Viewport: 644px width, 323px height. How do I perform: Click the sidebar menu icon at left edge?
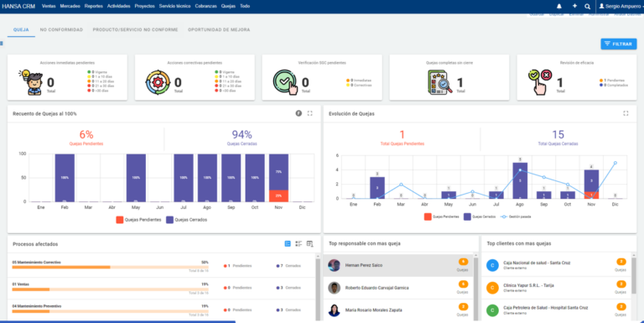coord(2,43)
